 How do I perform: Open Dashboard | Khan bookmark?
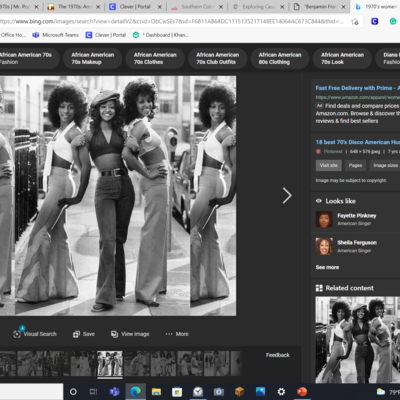point(161,35)
